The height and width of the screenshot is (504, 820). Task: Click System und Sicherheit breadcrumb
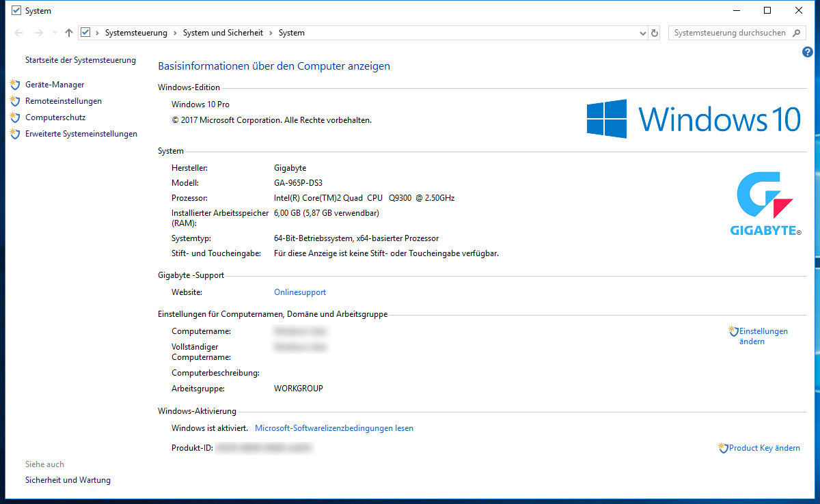coord(223,33)
